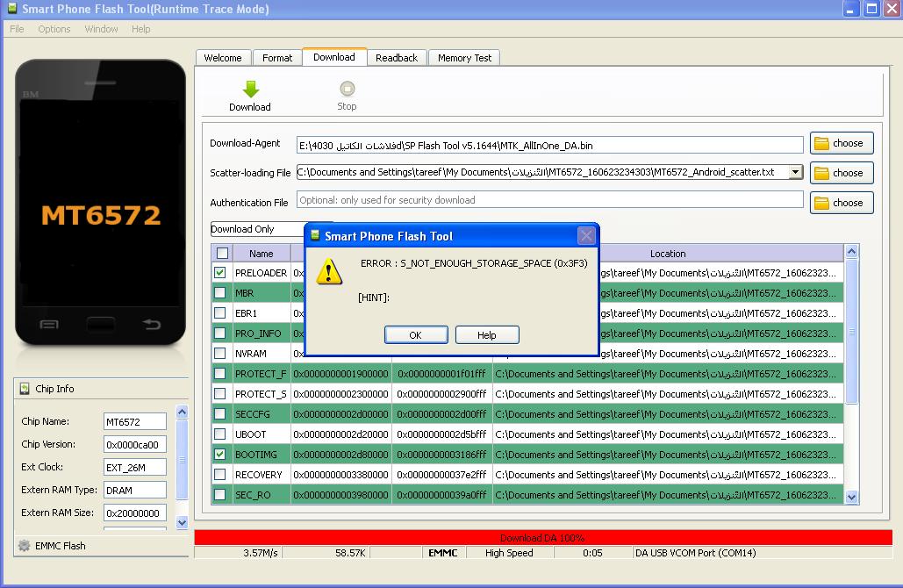Select the Download tab

(x=334, y=57)
